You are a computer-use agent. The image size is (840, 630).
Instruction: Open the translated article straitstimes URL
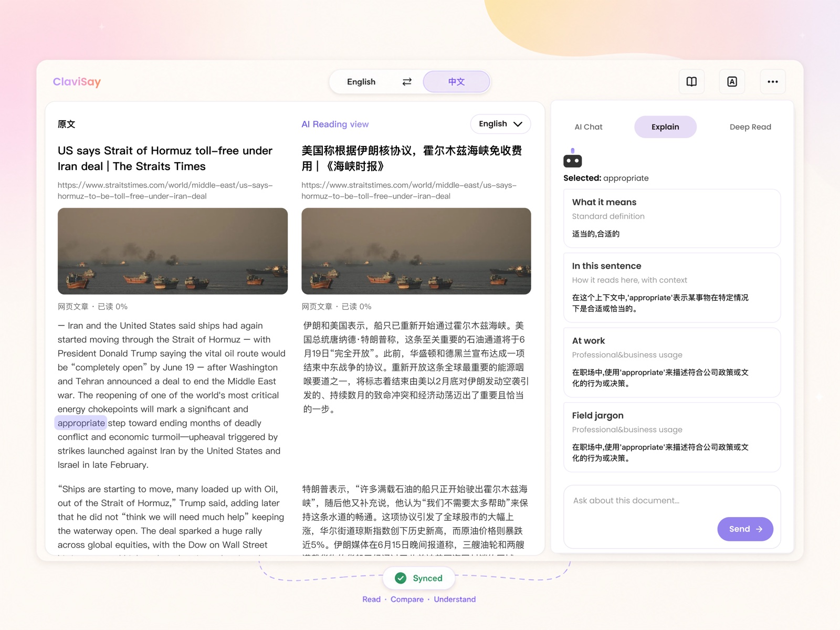[409, 191]
